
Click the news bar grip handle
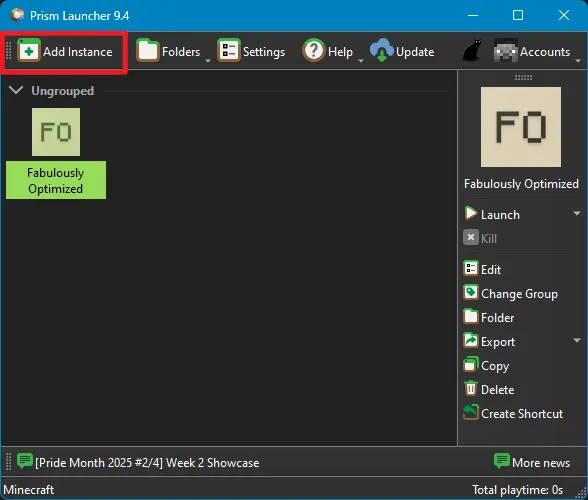click(x=9, y=462)
